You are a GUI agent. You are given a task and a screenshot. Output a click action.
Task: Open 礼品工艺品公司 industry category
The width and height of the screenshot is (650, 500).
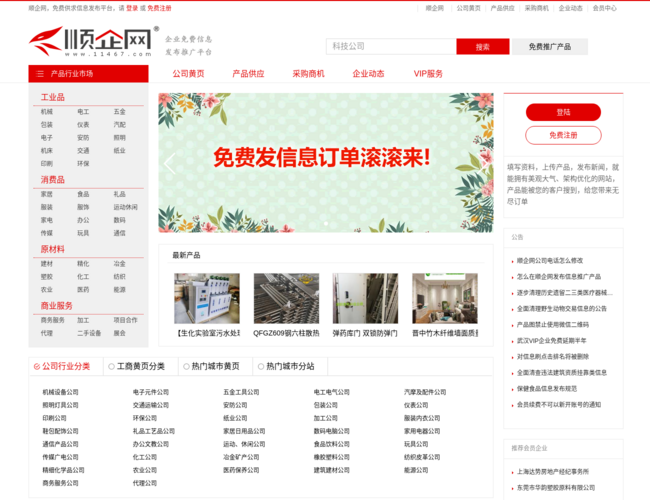pyautogui.click(x=154, y=431)
